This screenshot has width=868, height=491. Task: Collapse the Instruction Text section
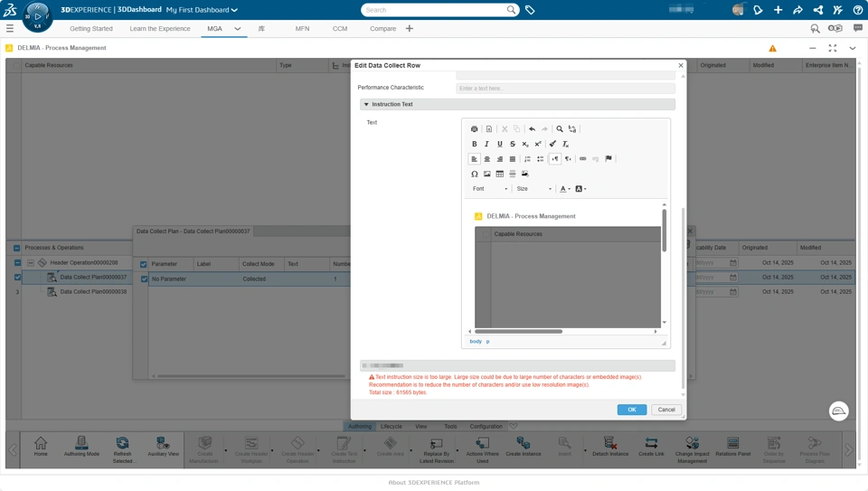coord(366,104)
